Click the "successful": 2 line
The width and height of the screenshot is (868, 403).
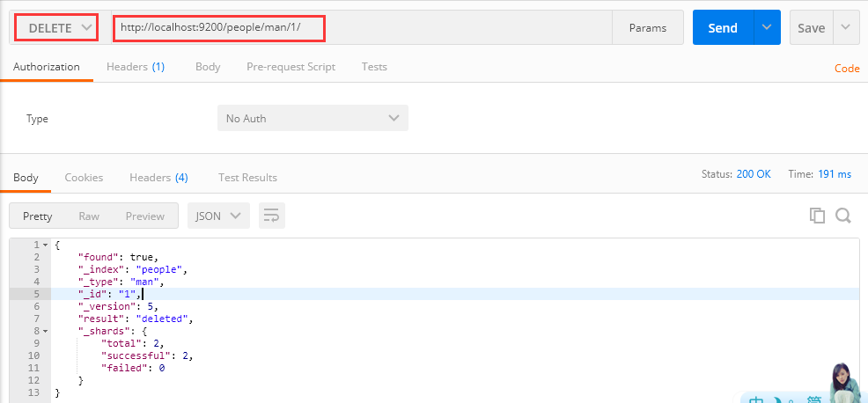click(147, 355)
